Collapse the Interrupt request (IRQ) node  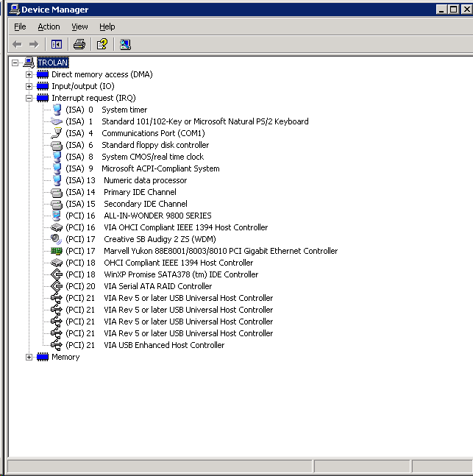click(29, 98)
